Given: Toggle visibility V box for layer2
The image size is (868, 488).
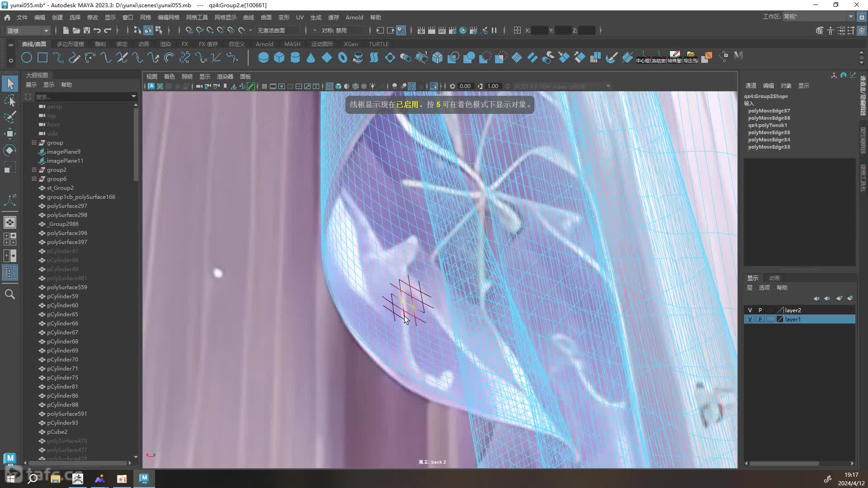Looking at the screenshot, I should pyautogui.click(x=750, y=310).
